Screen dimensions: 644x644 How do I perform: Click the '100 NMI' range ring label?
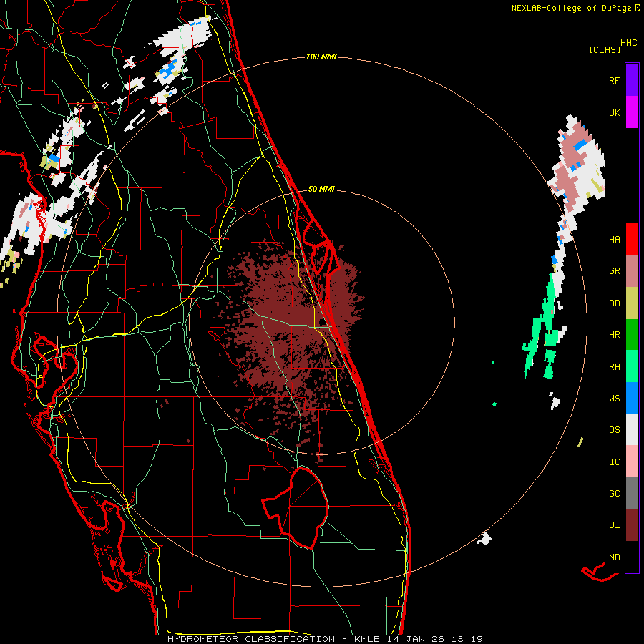tap(321, 57)
